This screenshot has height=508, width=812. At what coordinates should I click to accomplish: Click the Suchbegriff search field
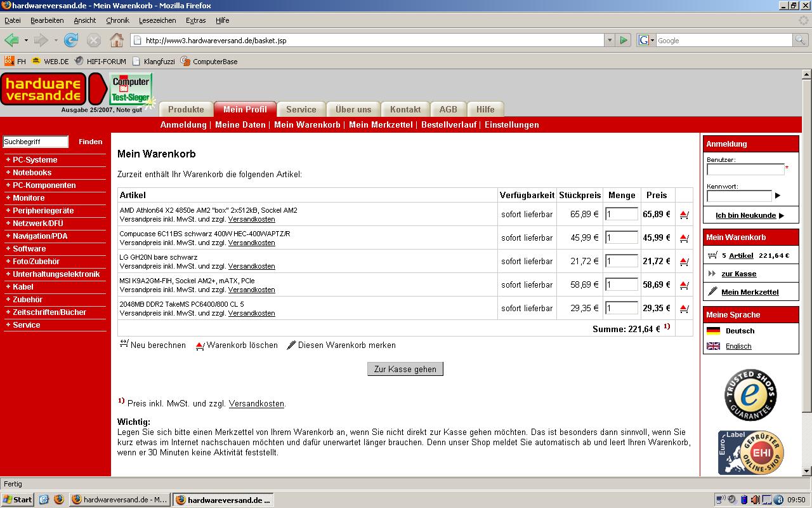point(35,142)
